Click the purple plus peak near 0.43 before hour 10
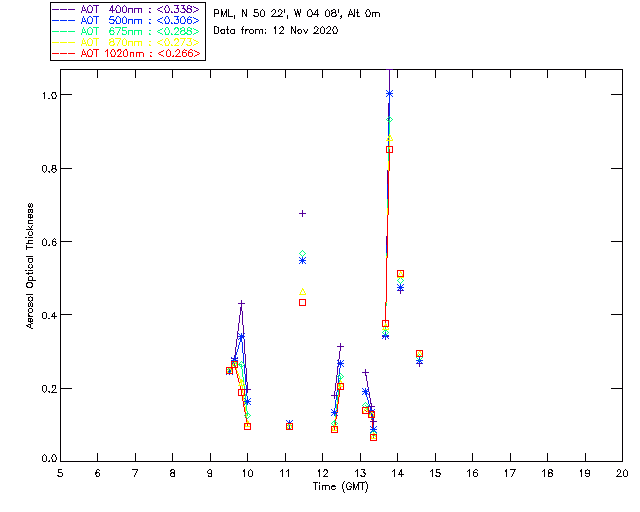The image size is (640, 512). pyautogui.click(x=241, y=303)
